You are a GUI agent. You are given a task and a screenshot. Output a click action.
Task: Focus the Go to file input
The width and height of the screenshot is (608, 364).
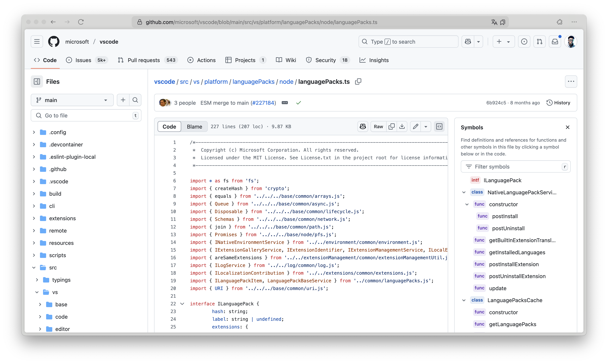(86, 116)
